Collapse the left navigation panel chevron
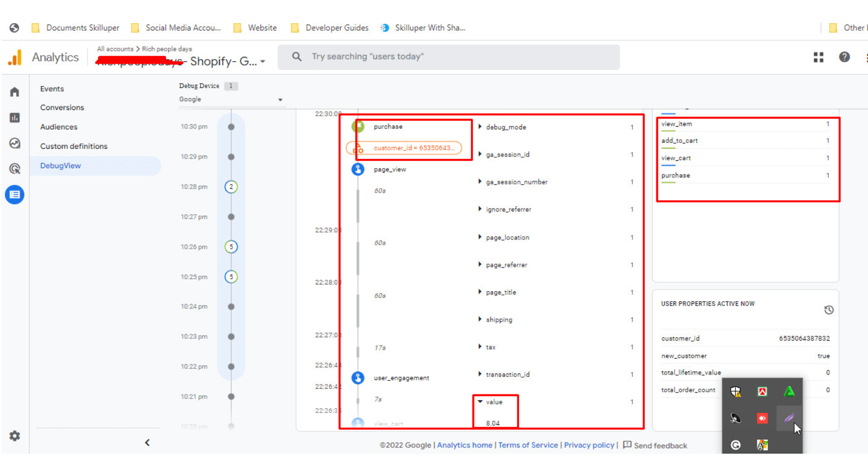 [x=147, y=443]
